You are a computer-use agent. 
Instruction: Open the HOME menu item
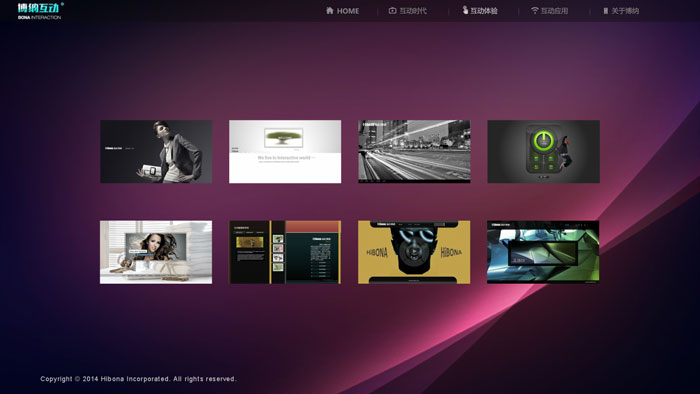[348, 11]
